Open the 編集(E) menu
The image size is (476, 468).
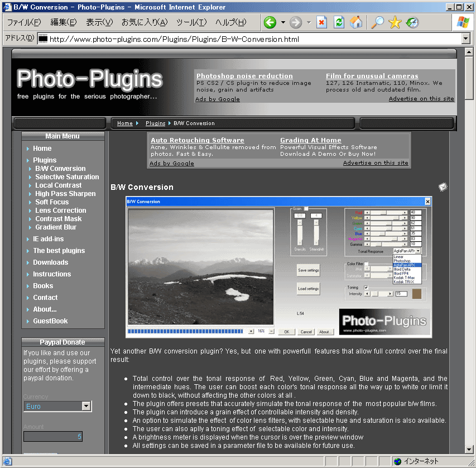point(64,22)
